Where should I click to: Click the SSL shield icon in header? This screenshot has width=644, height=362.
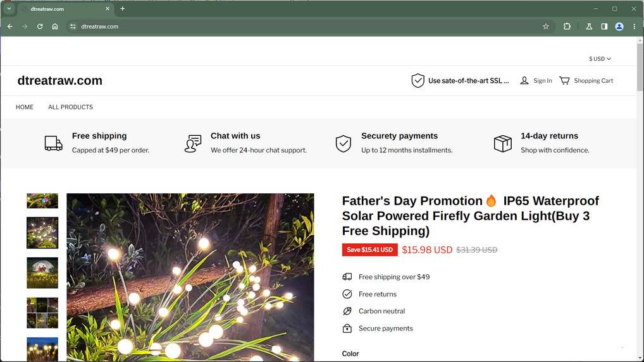click(x=418, y=81)
